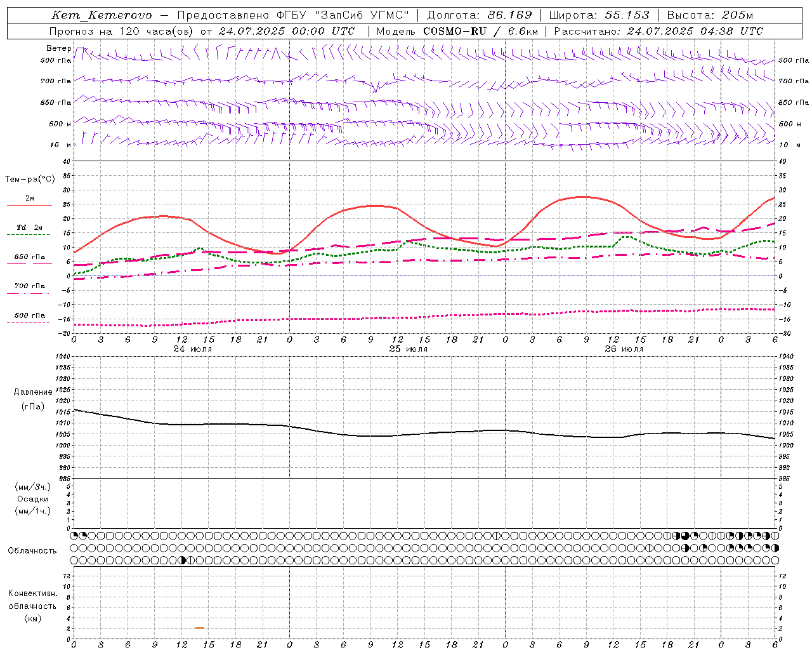
Task: Click Рассчитано: 24.07.2025 04:38 UTC text
Action: click(658, 31)
